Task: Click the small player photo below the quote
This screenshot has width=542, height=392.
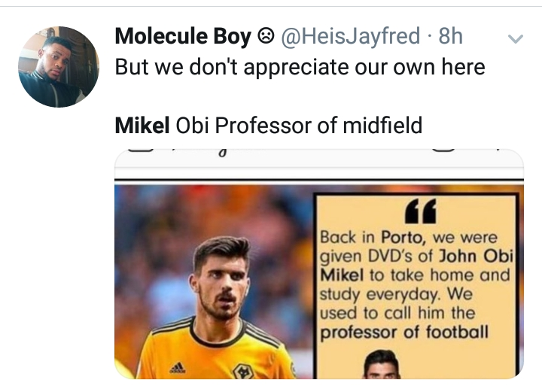Action: pyautogui.click(x=383, y=365)
